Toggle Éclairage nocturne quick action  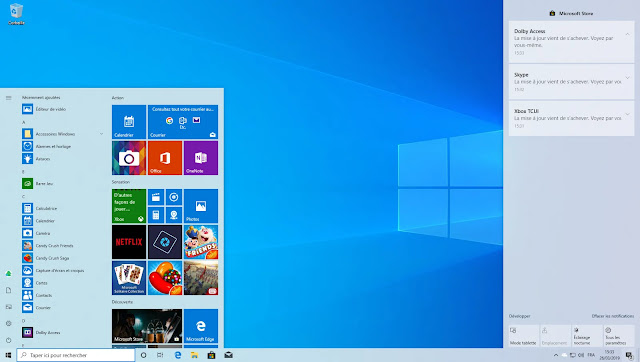[587, 336]
